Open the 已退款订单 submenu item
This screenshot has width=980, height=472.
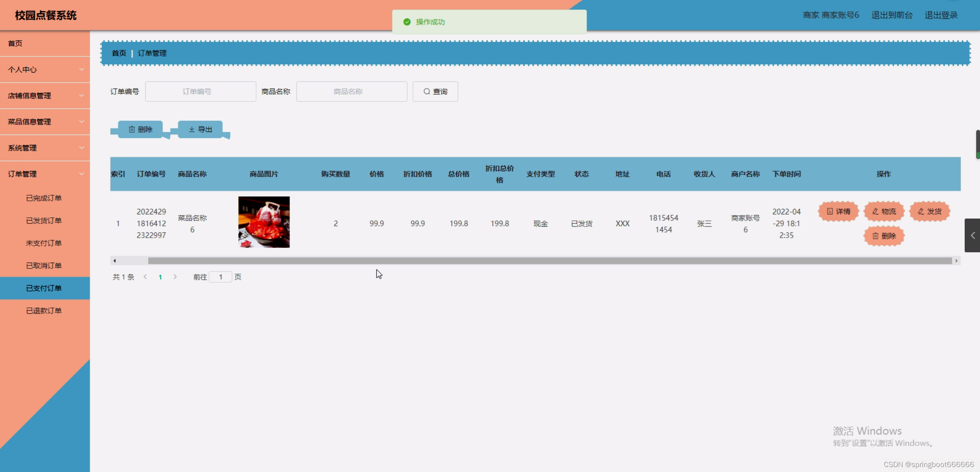(x=44, y=311)
